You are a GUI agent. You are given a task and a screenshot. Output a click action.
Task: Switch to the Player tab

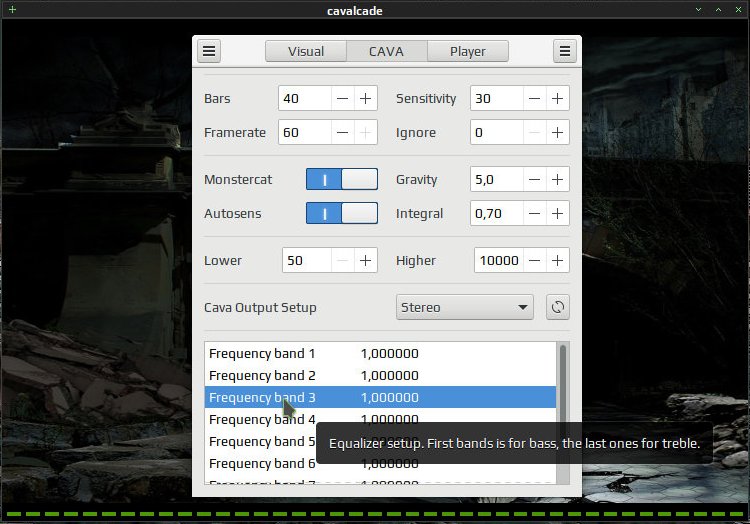coord(468,51)
